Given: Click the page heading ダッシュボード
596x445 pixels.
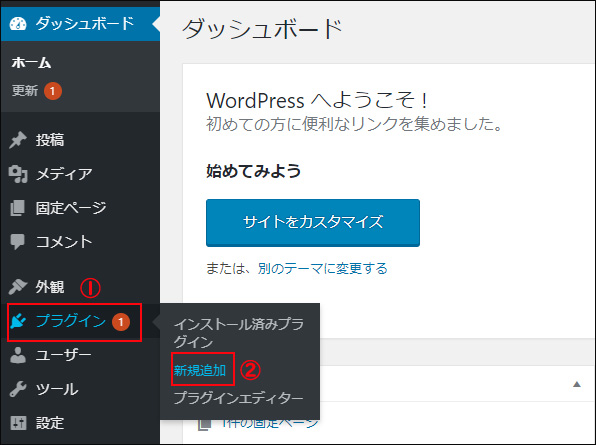Looking at the screenshot, I should pos(262,29).
